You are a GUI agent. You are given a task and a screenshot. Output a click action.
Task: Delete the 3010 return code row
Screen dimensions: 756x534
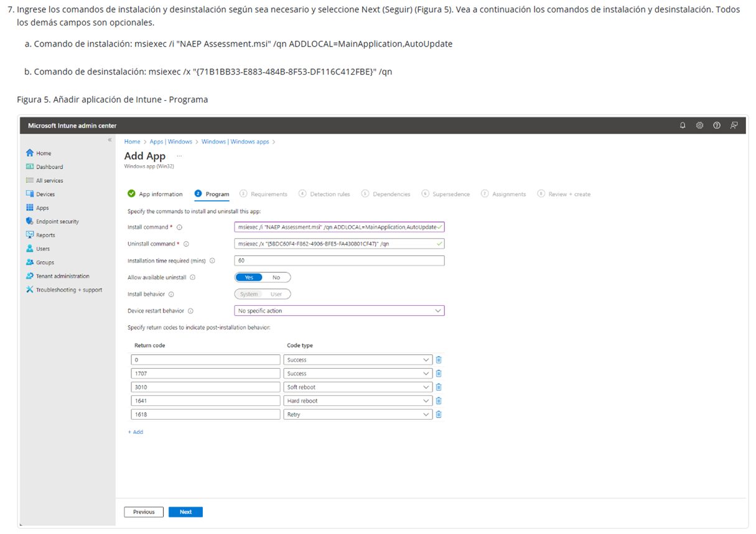439,387
